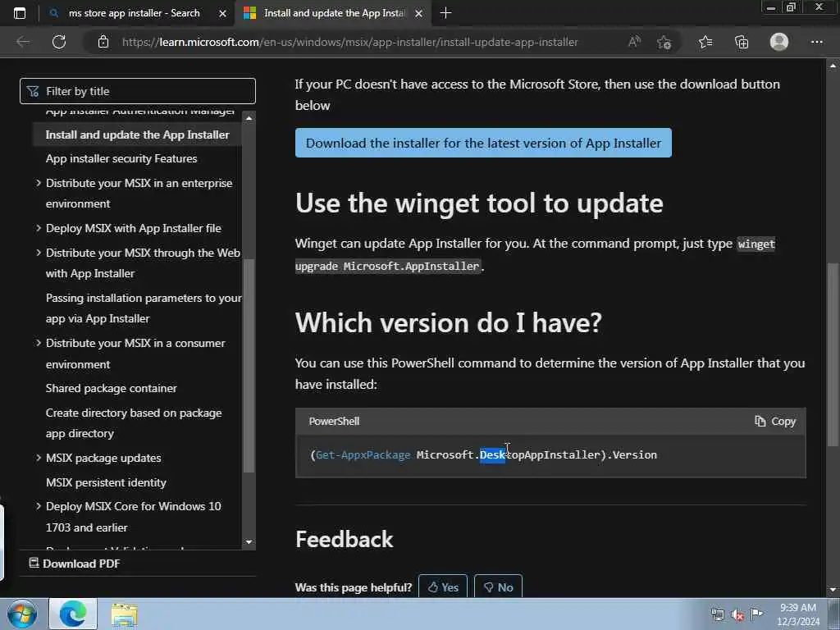This screenshot has height=630, width=840.
Task: Open 'Passing installation parameters to your app' item
Action: [x=144, y=308]
